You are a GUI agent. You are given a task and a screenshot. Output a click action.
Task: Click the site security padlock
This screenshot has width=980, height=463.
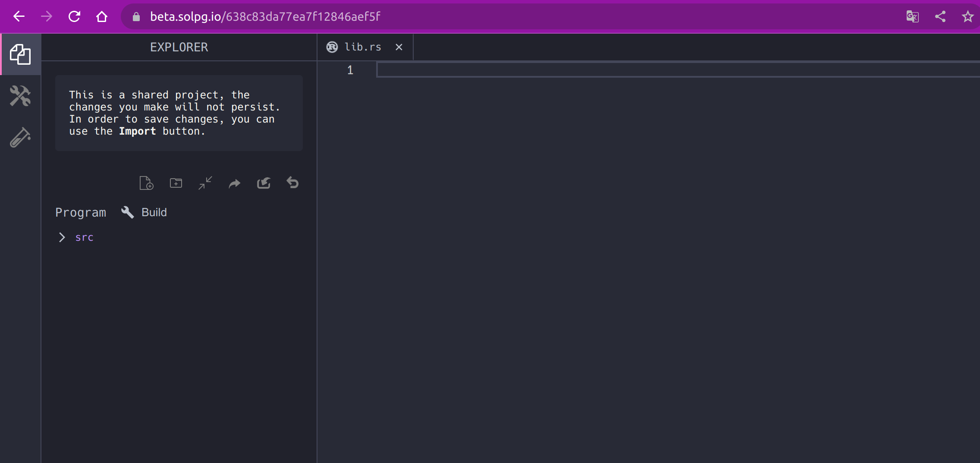coord(137,16)
